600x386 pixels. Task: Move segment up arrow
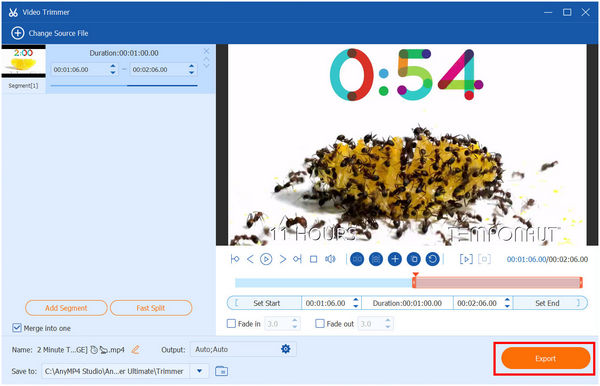click(206, 59)
